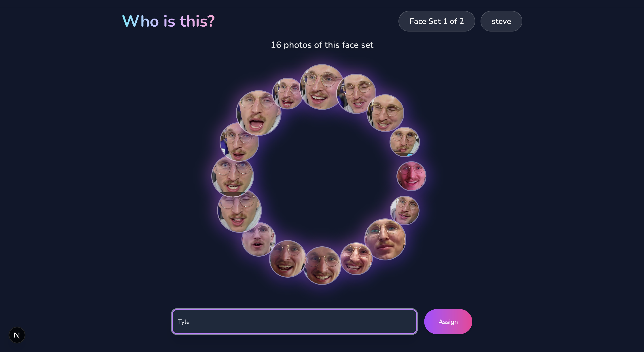Select the close-up thumbnail with cyan glasses reflection

(x=385, y=239)
